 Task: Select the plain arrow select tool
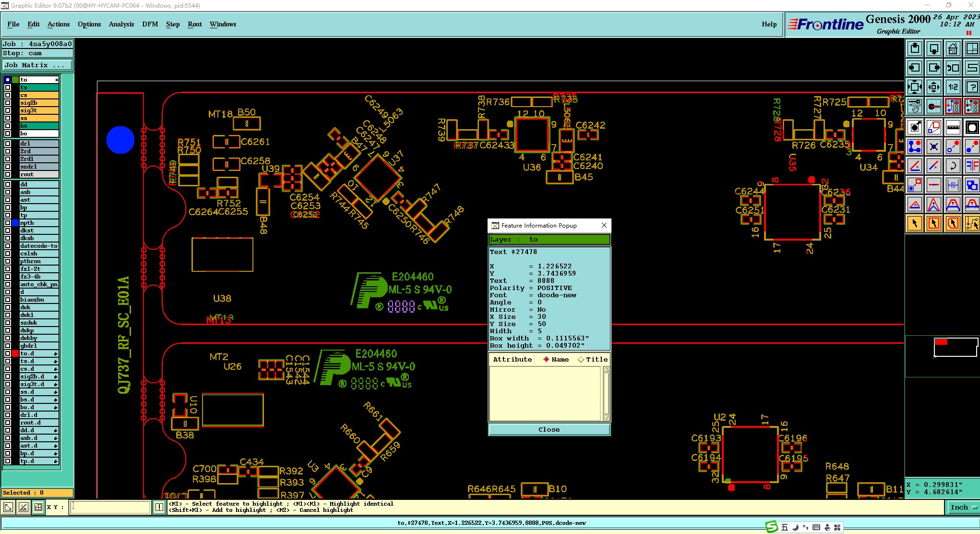(x=915, y=223)
